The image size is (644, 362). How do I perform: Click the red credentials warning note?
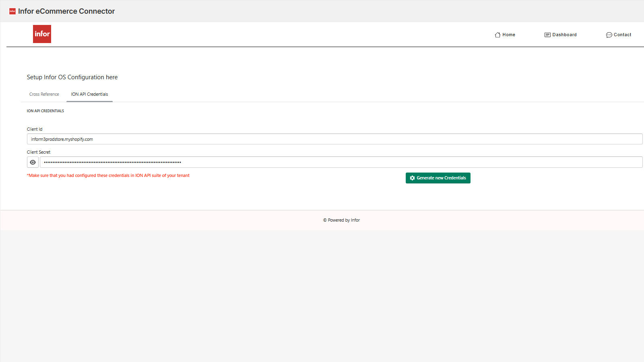point(108,175)
